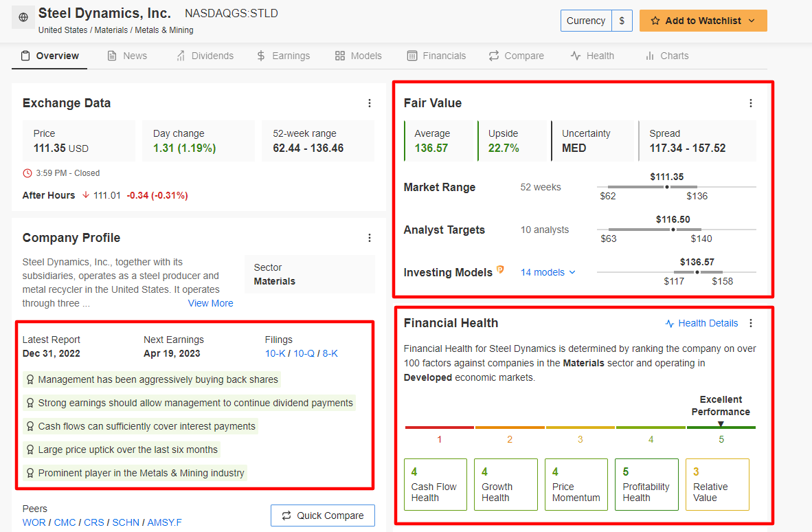Screen dimensions: 812x532
Task: Open the Models tab
Action: 359,56
